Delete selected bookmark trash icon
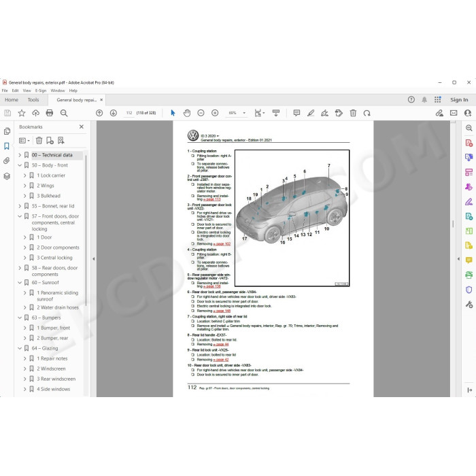The width and height of the screenshot is (476, 476). (39, 140)
